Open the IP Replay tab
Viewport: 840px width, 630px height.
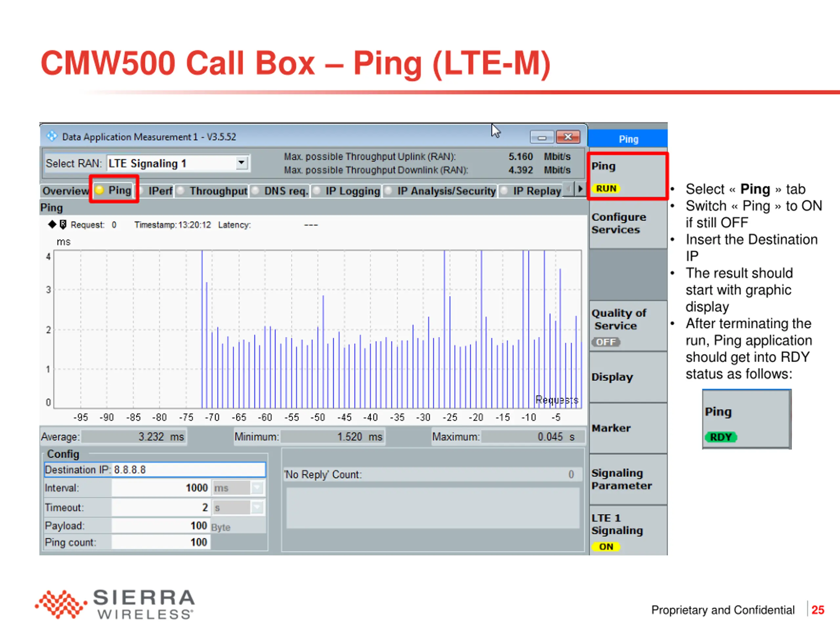tap(531, 191)
